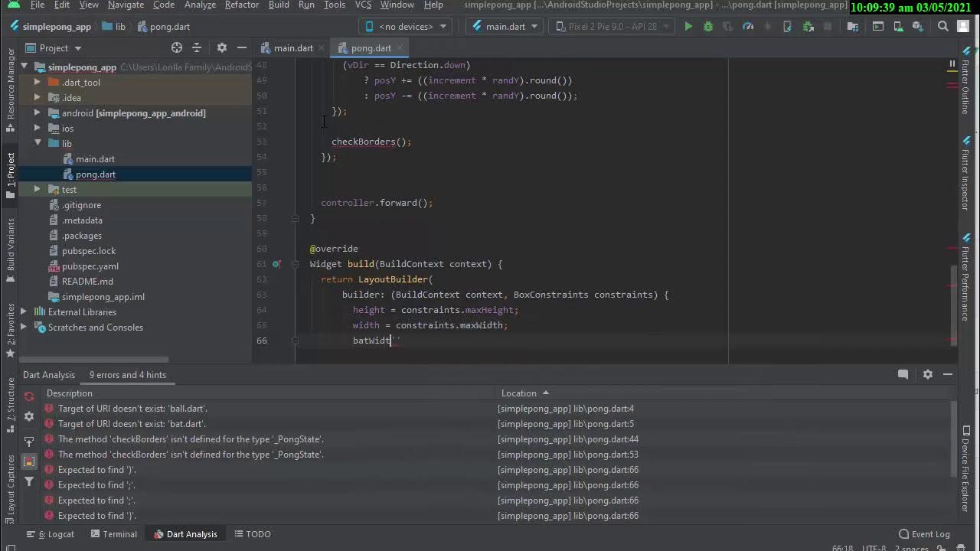Open the Terminal tool window
Viewport: 980px width, 551px height.
[x=113, y=534]
